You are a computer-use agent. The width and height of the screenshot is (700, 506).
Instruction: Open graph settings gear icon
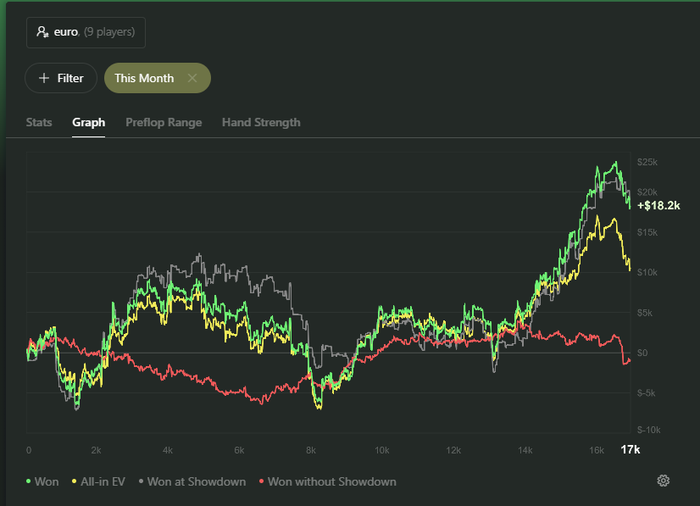pyautogui.click(x=663, y=481)
